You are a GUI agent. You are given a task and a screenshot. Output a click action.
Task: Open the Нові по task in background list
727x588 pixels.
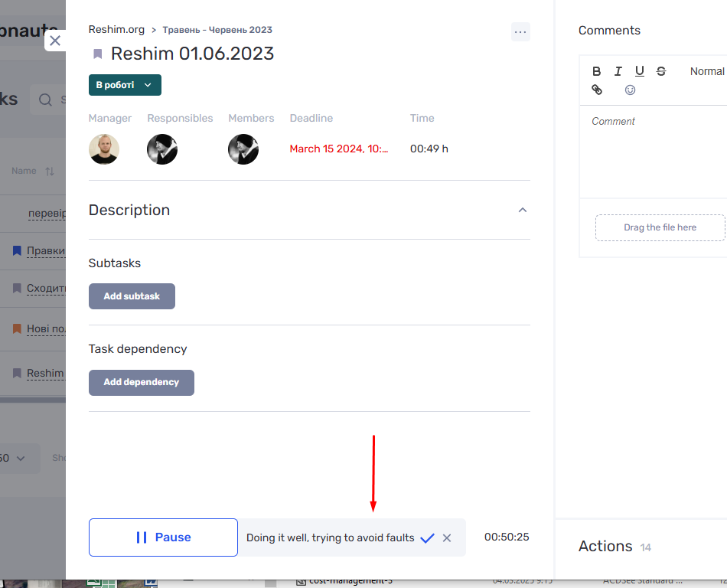tap(46, 328)
